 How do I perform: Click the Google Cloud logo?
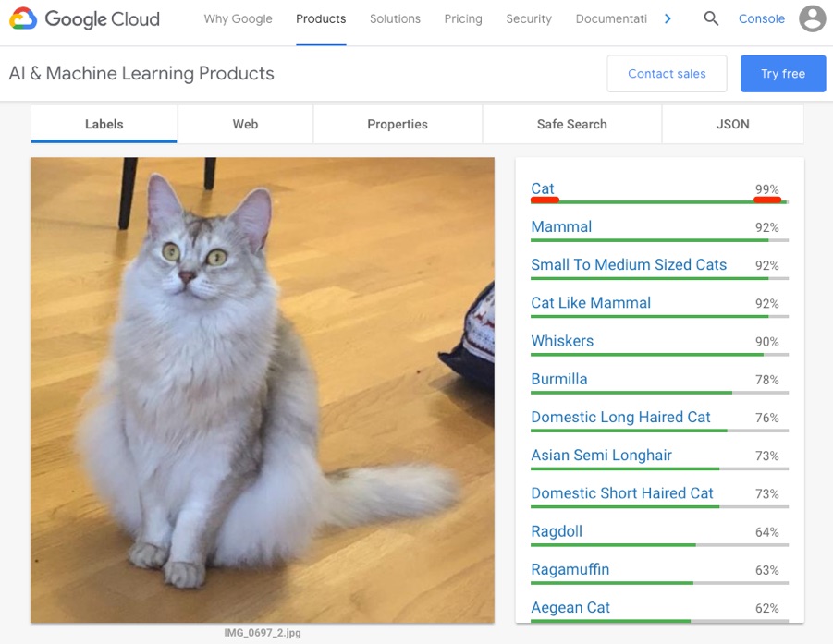point(84,18)
